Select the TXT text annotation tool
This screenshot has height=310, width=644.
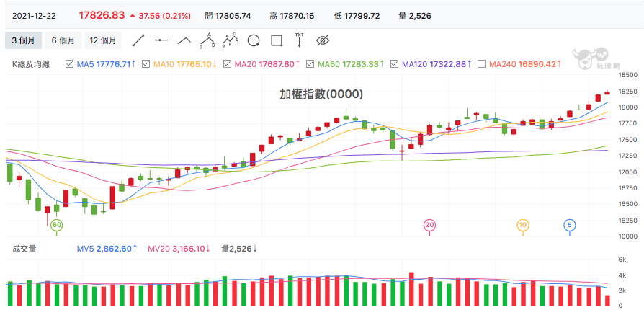coord(300,40)
